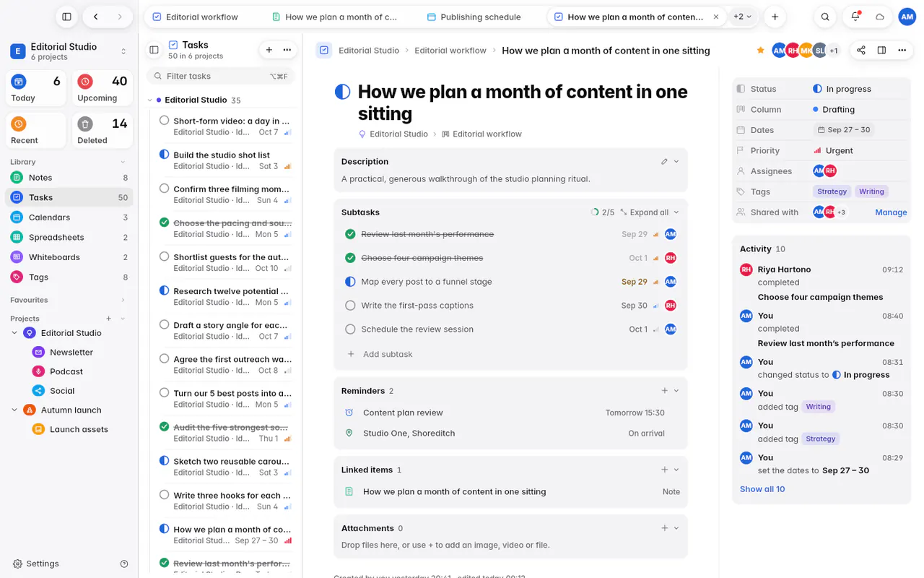
Task: Click Manage next to Shared with
Action: pos(891,212)
